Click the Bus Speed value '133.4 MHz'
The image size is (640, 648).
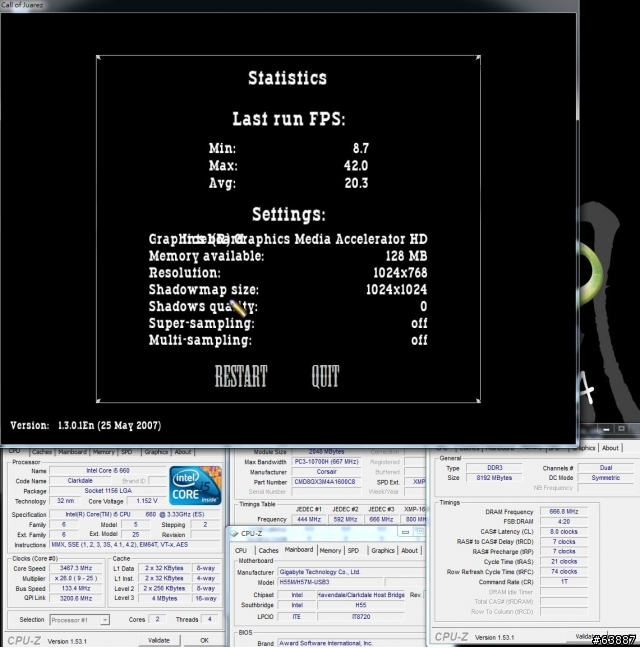(x=76, y=588)
